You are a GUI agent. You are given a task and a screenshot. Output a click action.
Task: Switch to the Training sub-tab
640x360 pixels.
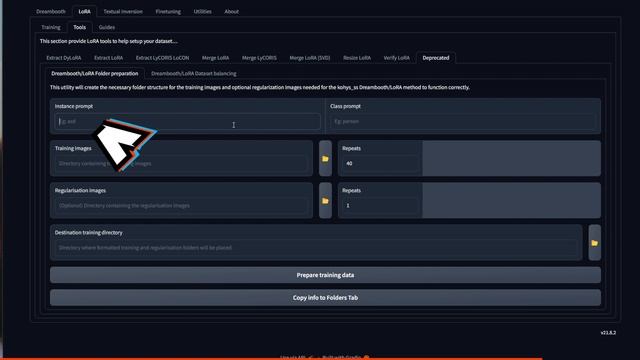coord(51,27)
